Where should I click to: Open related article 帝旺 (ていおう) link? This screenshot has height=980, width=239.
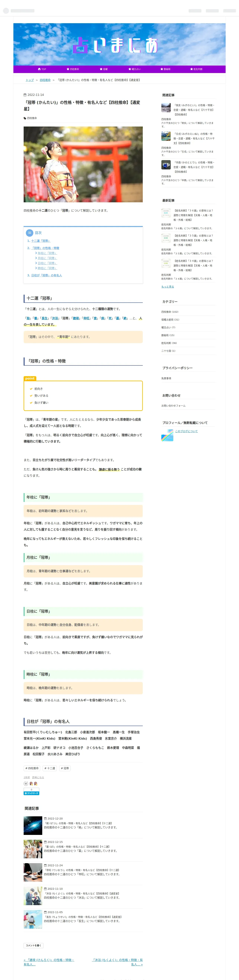(82, 870)
